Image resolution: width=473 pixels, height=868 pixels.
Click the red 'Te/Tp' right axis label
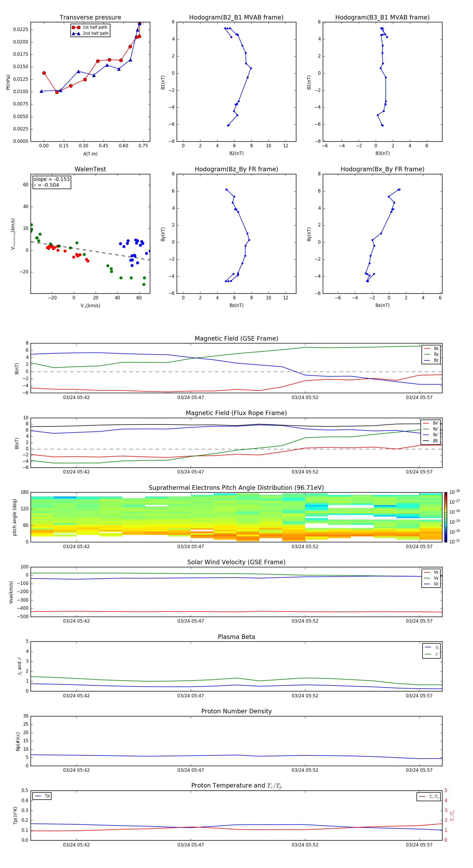[x=452, y=815]
